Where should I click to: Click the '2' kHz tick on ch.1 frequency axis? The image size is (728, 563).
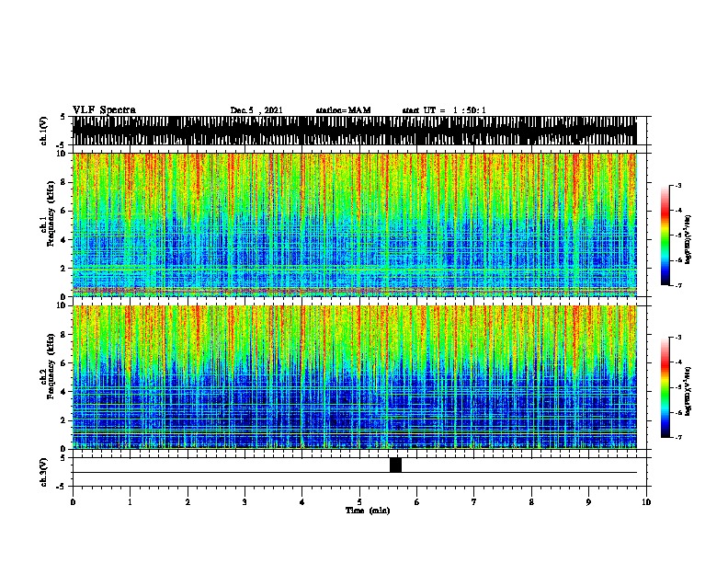tap(65, 268)
